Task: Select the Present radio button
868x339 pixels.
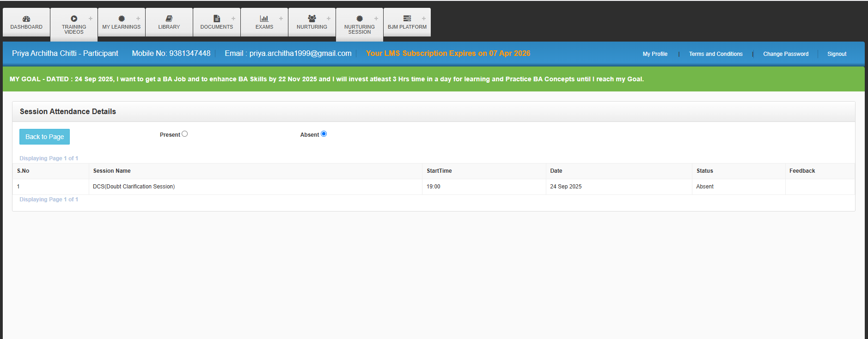Action: [x=185, y=134]
